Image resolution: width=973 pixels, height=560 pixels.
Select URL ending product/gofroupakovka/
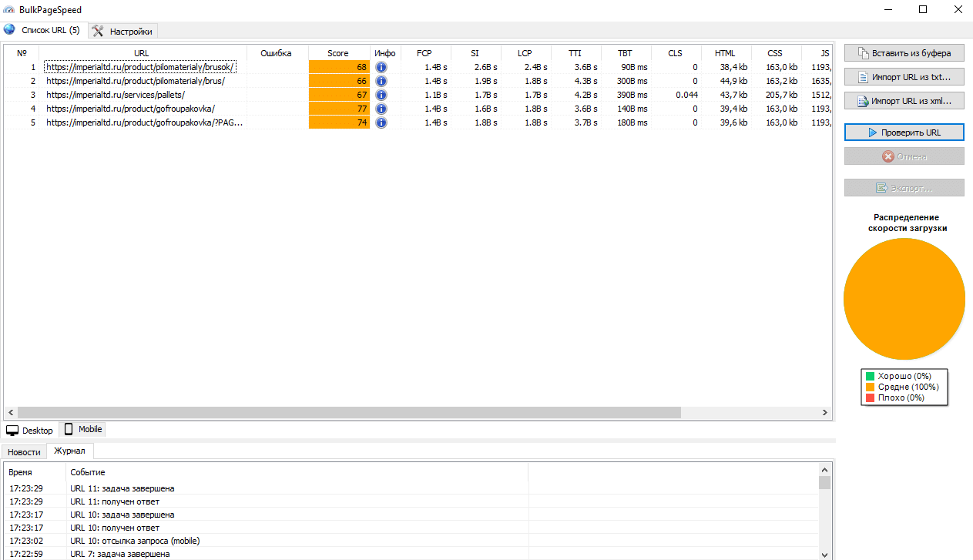pos(130,109)
